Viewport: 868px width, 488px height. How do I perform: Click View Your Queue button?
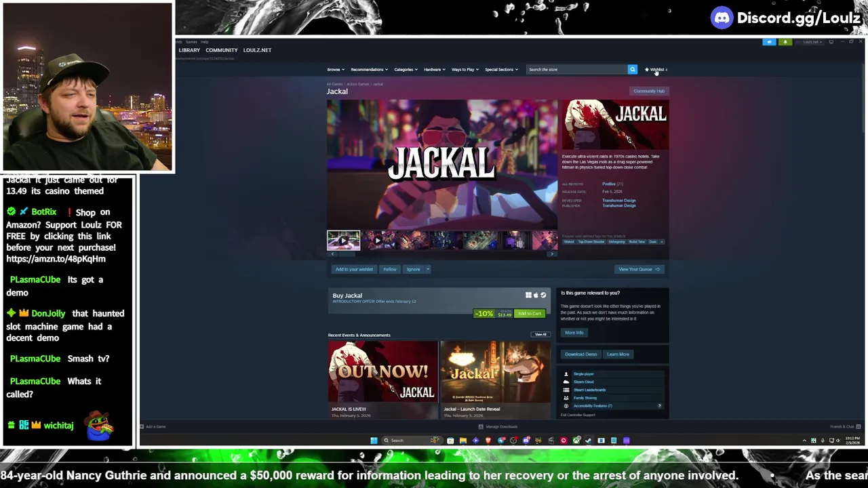point(639,269)
